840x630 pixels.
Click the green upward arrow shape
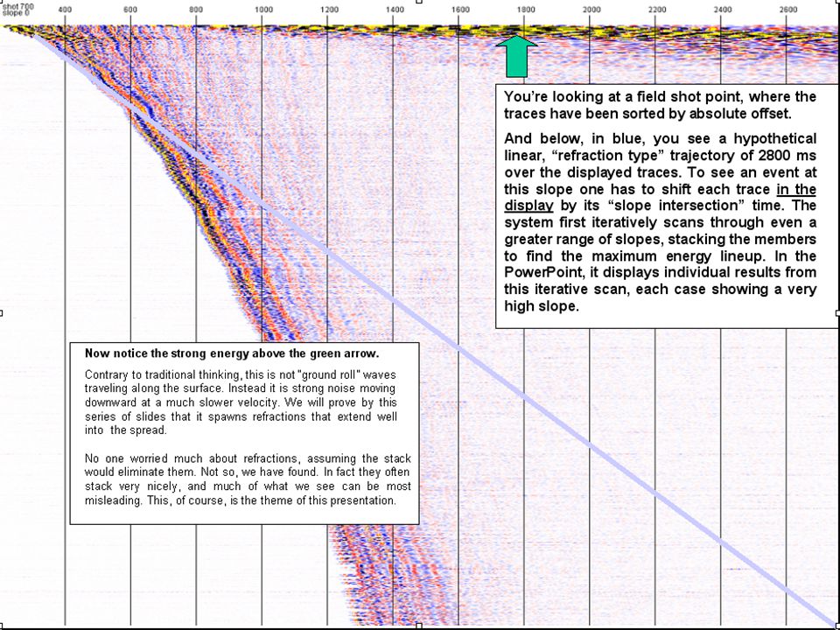(x=516, y=56)
